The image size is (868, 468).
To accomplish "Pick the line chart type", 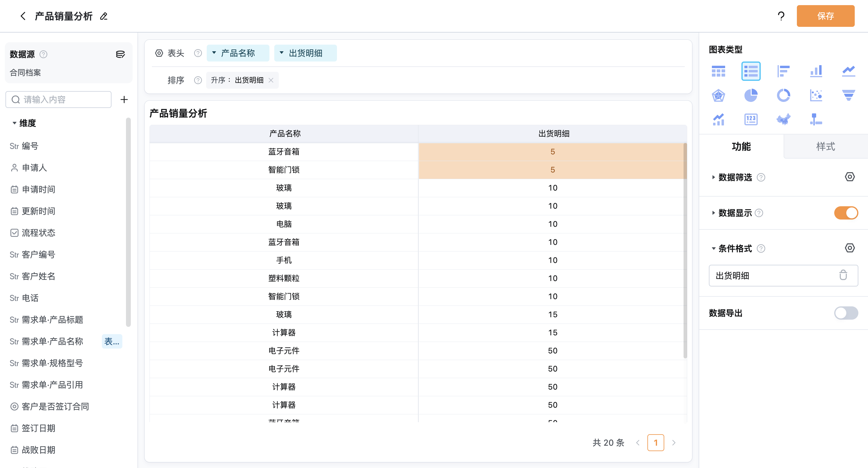I will click(x=848, y=71).
